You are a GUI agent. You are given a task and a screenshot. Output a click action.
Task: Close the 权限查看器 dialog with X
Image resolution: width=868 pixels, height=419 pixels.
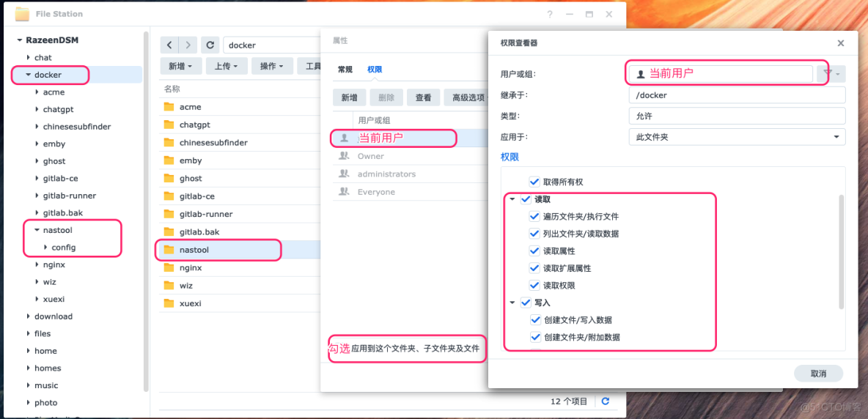(840, 42)
